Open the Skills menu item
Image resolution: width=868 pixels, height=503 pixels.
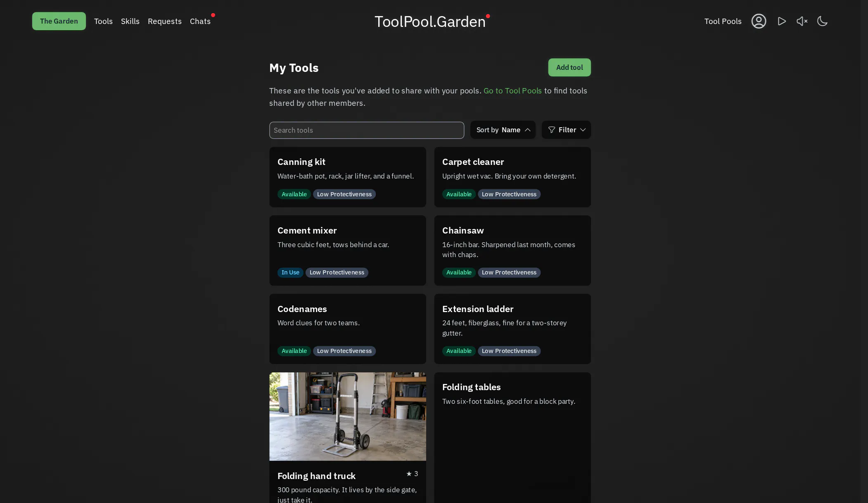[130, 21]
